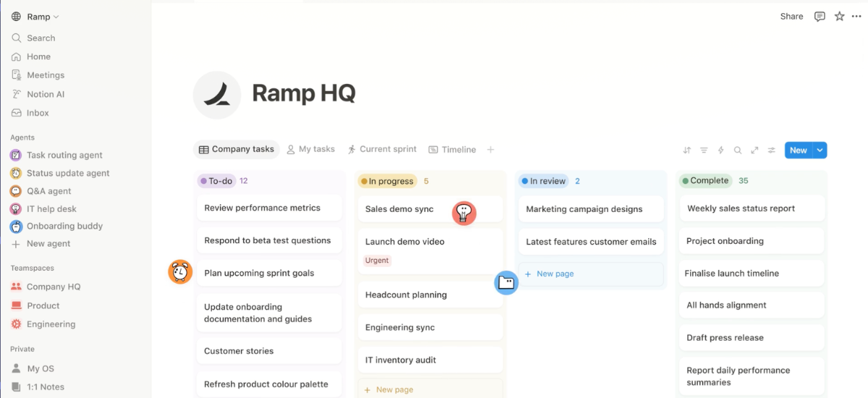Viewport: 868px width, 398px height.
Task: Open database full screen expand icon
Action: tap(754, 151)
